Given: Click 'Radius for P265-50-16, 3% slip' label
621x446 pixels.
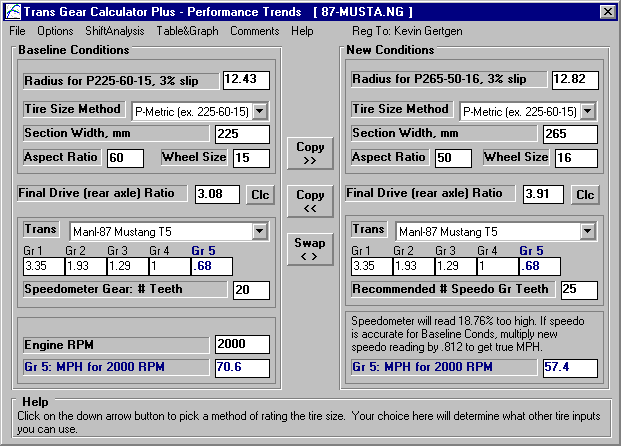Looking at the screenshot, I should point(449,79).
